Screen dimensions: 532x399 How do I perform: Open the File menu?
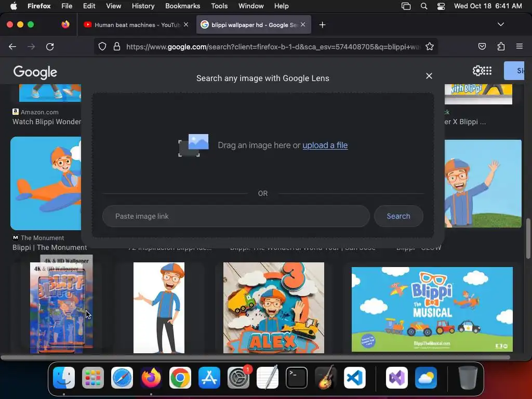(66, 6)
